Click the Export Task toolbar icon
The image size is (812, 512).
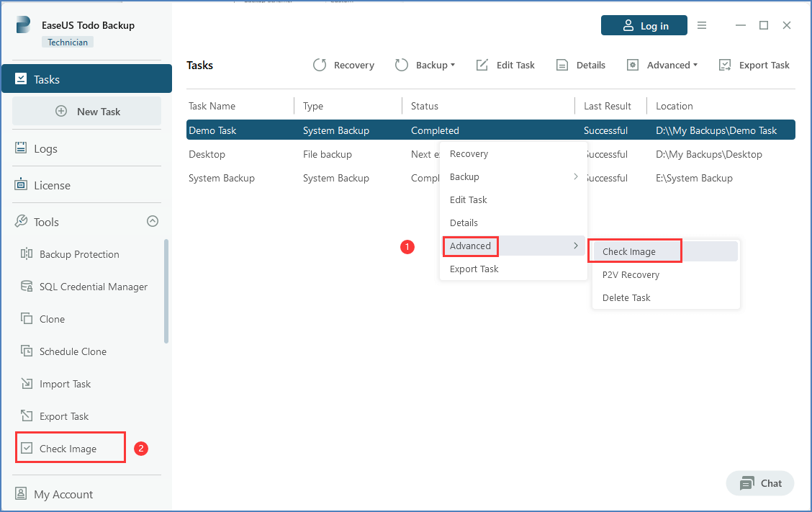click(x=725, y=65)
